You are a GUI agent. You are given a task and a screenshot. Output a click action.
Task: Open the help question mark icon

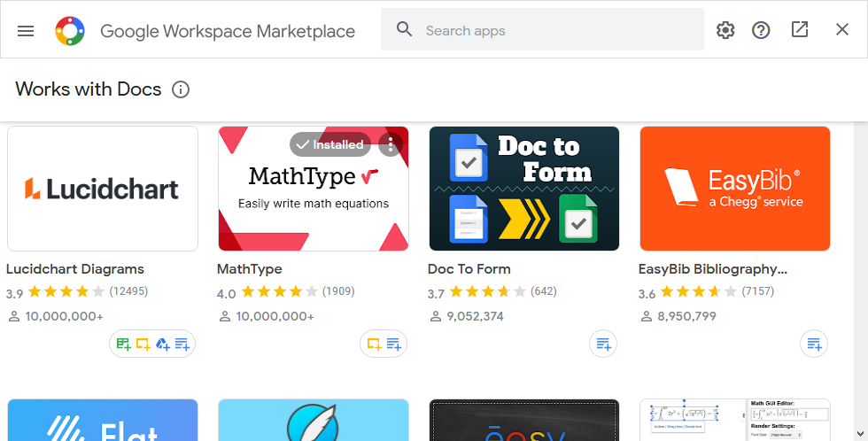click(x=761, y=30)
